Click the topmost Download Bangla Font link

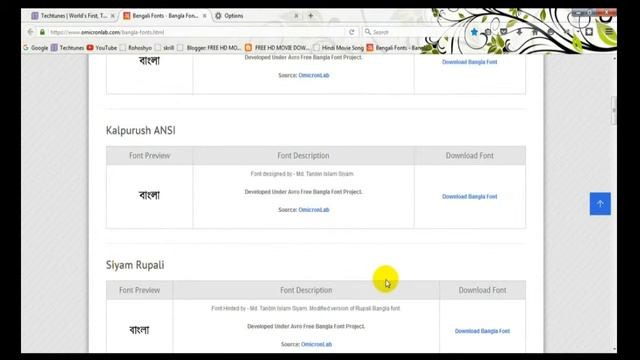(x=469, y=62)
